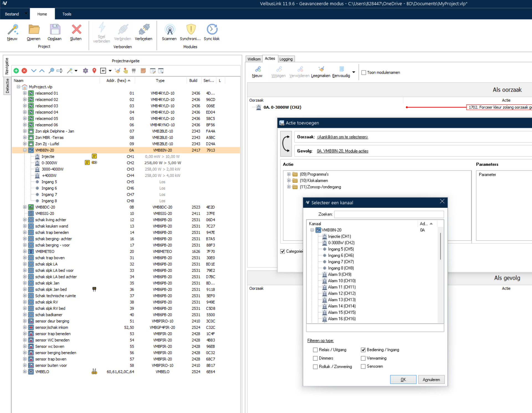Click the swap Oorzaak/Gevolg arrow button

(286, 144)
